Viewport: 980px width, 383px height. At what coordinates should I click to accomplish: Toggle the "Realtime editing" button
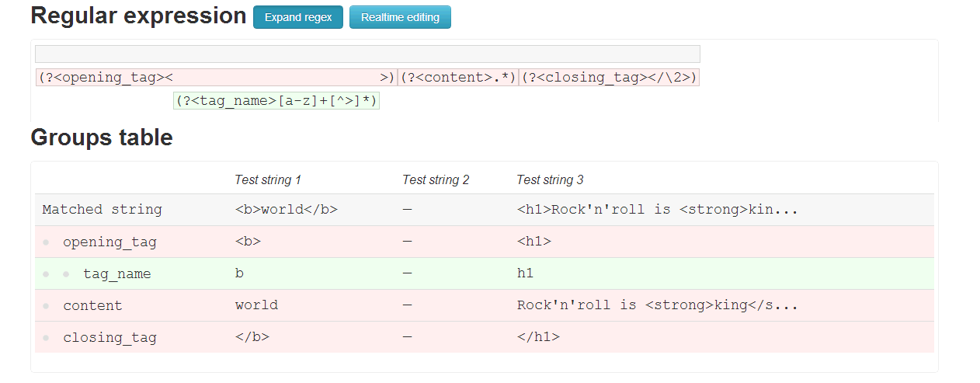(400, 17)
